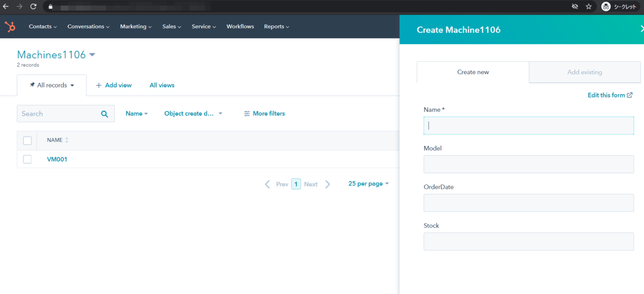Click the address bar padlock icon
The height and width of the screenshot is (294, 644).
coord(50,6)
